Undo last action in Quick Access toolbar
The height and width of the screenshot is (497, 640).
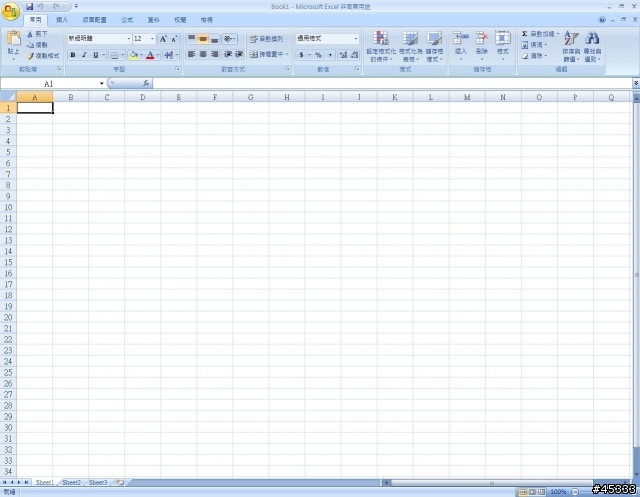[x=40, y=7]
